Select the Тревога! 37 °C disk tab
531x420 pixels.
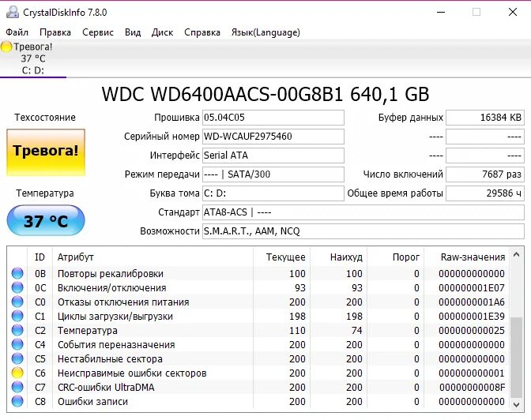click(x=33, y=58)
